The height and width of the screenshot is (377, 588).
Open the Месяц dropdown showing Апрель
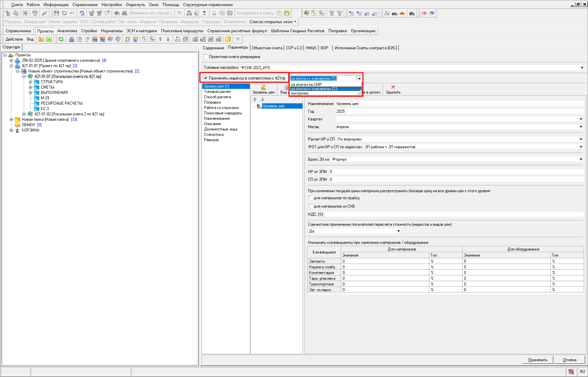click(581, 127)
